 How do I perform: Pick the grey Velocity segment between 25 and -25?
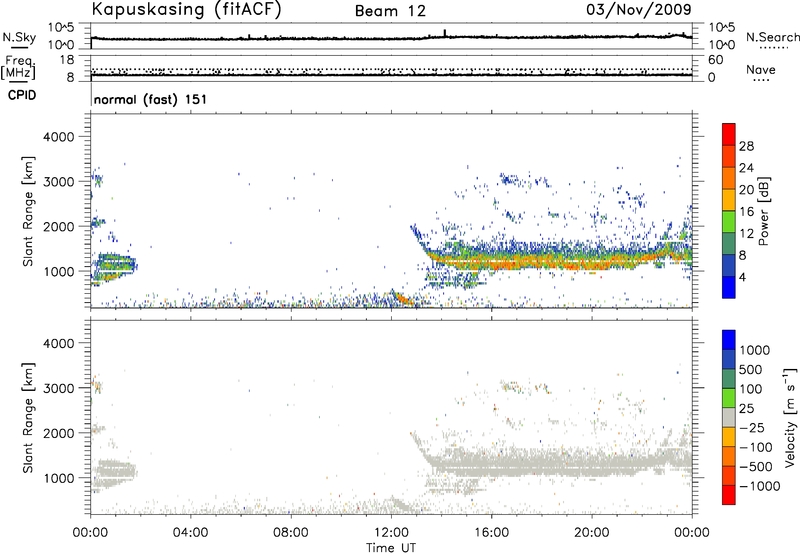(x=729, y=417)
